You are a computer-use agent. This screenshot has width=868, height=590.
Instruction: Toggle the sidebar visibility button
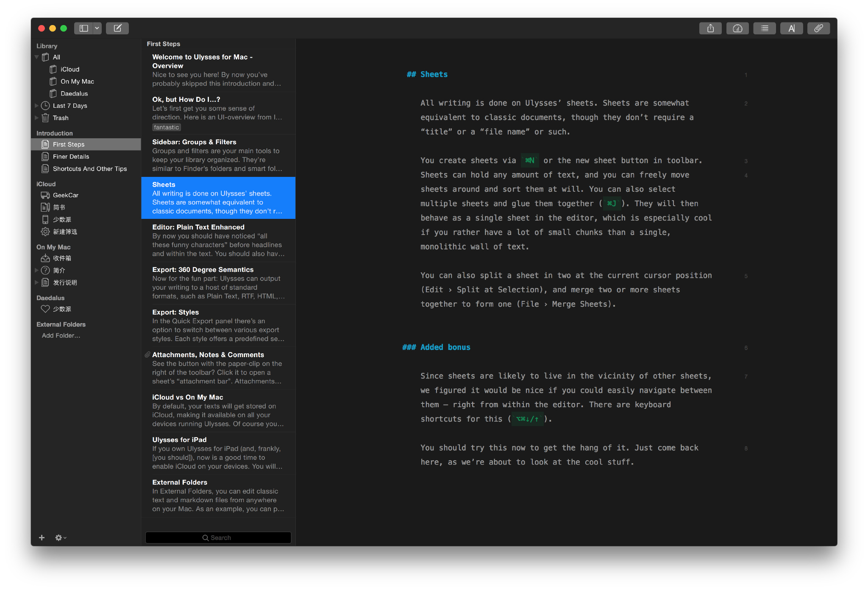pyautogui.click(x=84, y=28)
